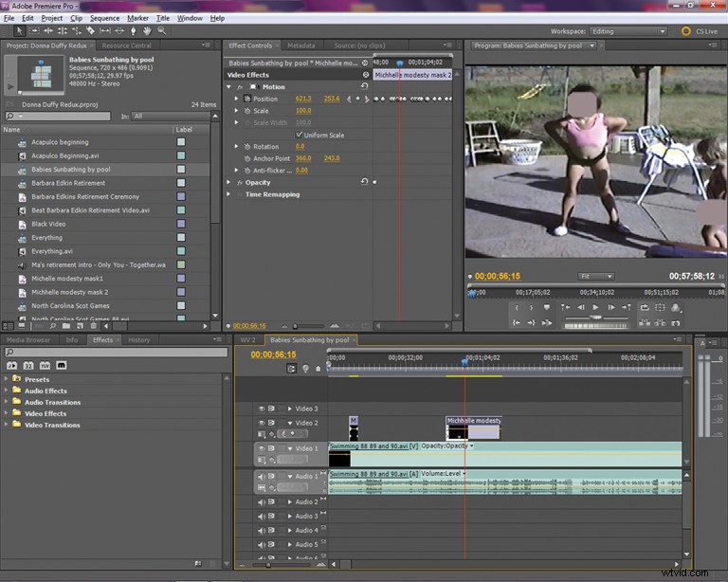The width and height of the screenshot is (728, 582).
Task: Expand the Opacity effect
Action: (x=228, y=182)
